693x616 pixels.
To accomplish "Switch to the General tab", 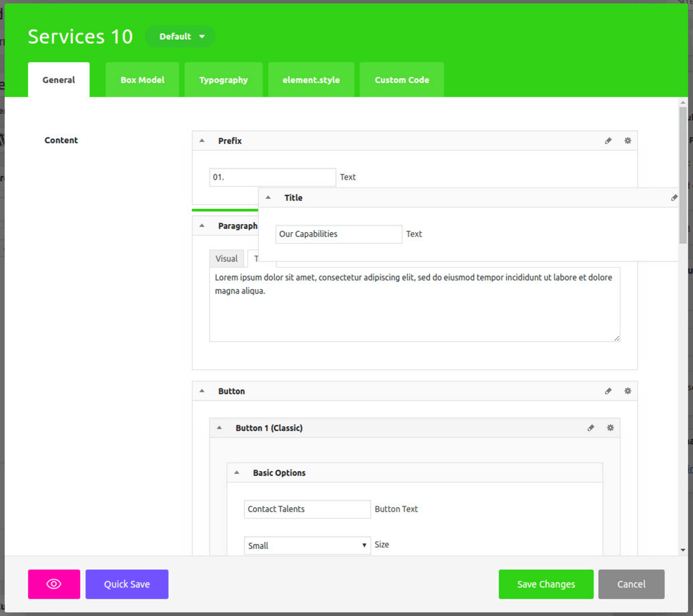I will click(x=59, y=80).
